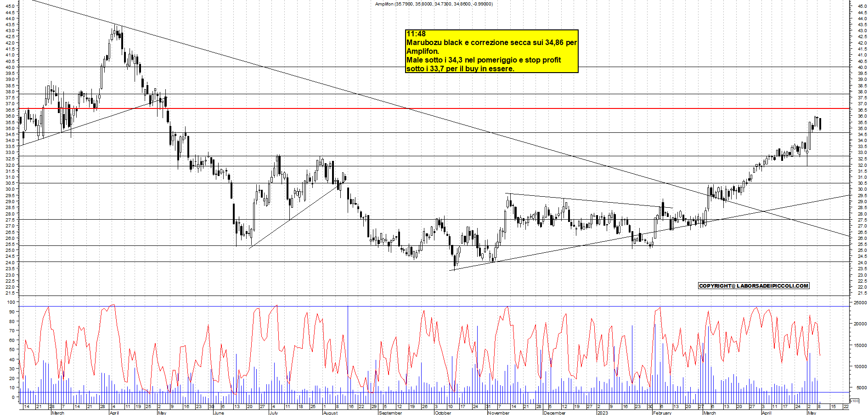This screenshot has width=868, height=415.
Task: Click the 24.0 label on the left price axis
Action: pos(11,263)
